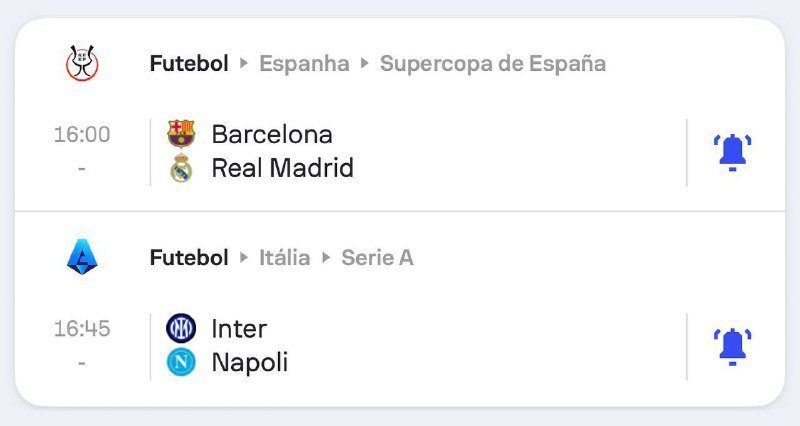Open Real Madrid team name
The image size is (800, 426).
tap(282, 168)
